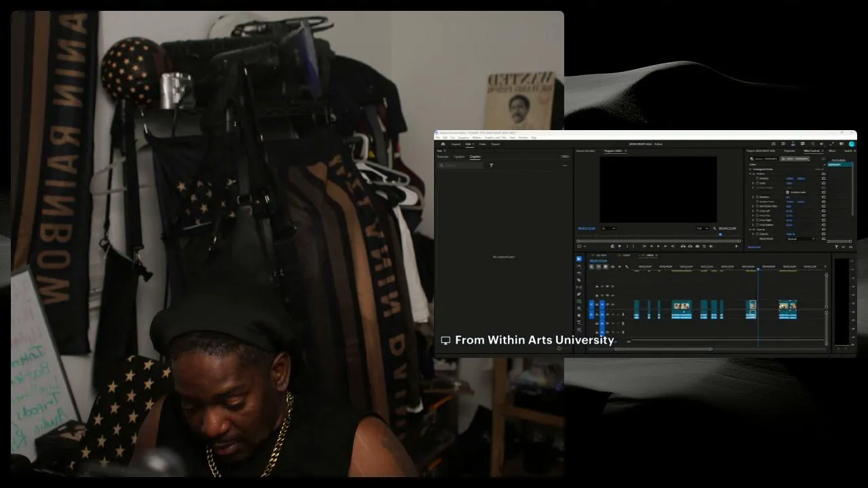Viewport: 868px width, 488px height.
Task: Step forward one frame in Program monitor
Action: tap(665, 246)
